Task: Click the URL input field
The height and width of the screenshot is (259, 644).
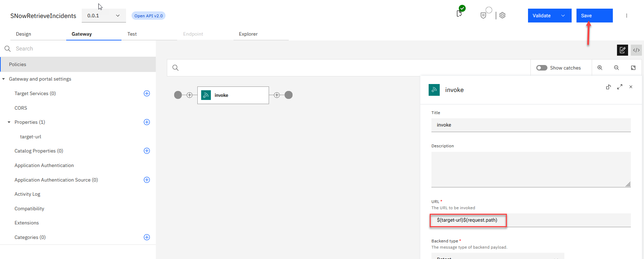Action: click(530, 220)
